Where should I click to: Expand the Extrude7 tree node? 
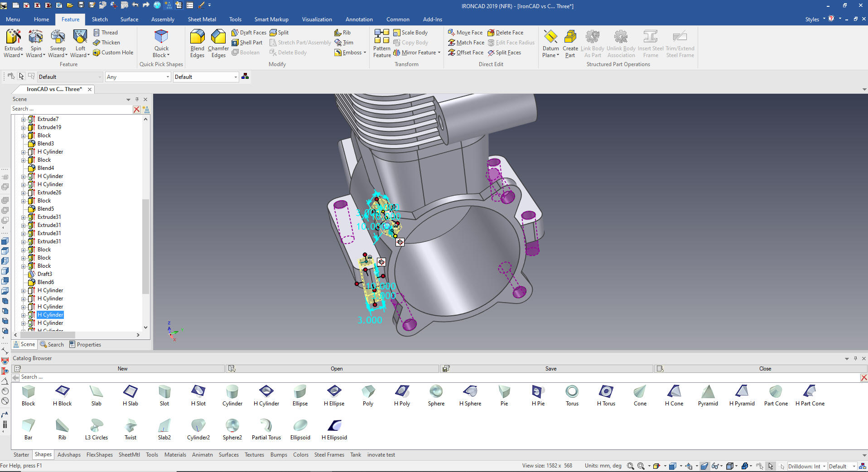[24, 120]
